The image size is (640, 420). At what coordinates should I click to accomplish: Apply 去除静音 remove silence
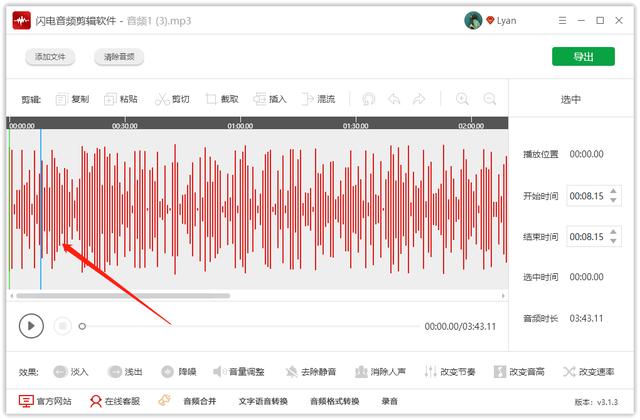click(311, 372)
